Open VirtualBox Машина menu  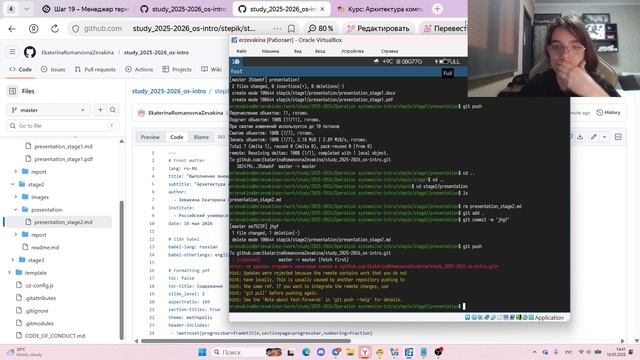[270, 51]
